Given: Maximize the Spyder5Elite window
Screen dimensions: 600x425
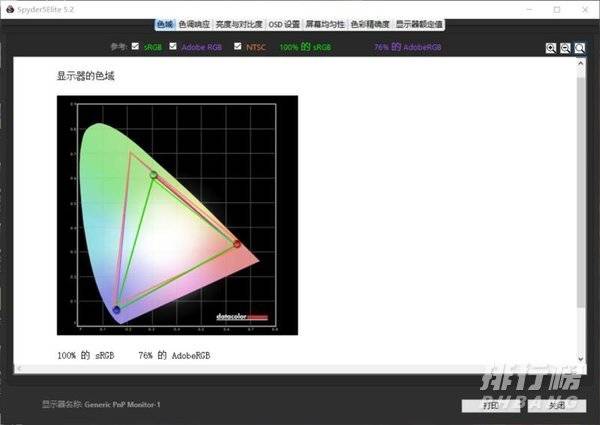Looking at the screenshot, I should tap(557, 10).
